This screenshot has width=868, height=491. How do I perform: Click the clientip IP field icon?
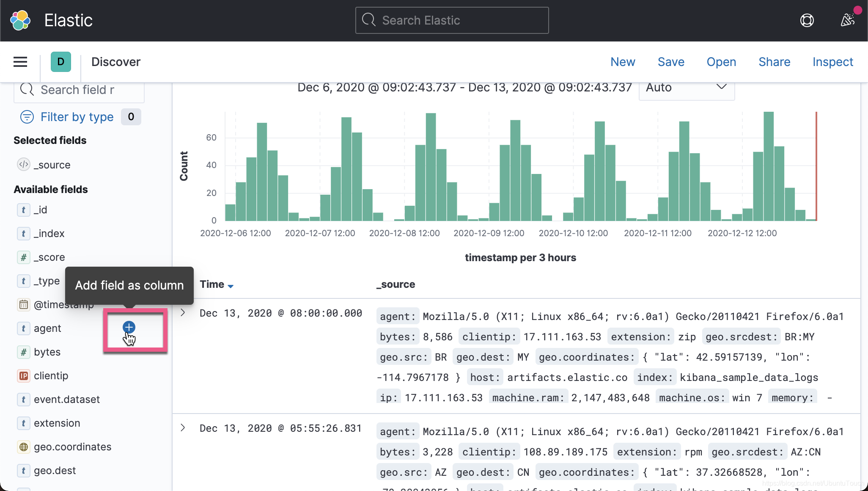(24, 376)
